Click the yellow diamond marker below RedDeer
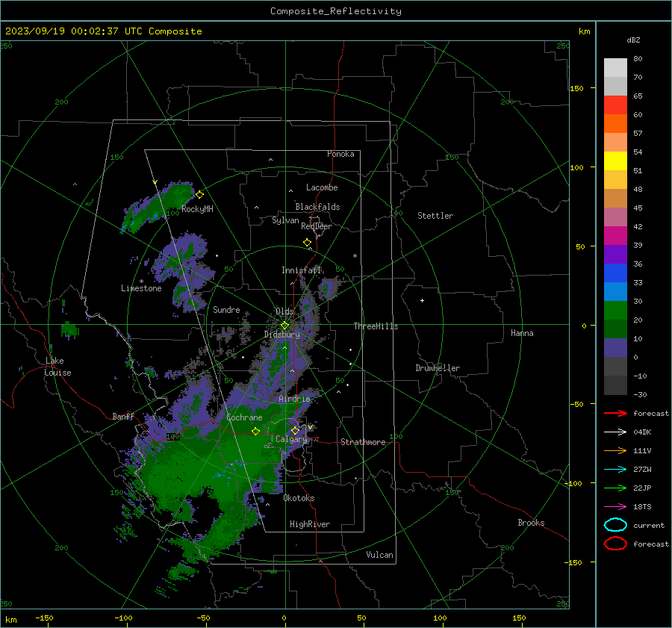This screenshot has height=628, width=672. pyautogui.click(x=307, y=243)
